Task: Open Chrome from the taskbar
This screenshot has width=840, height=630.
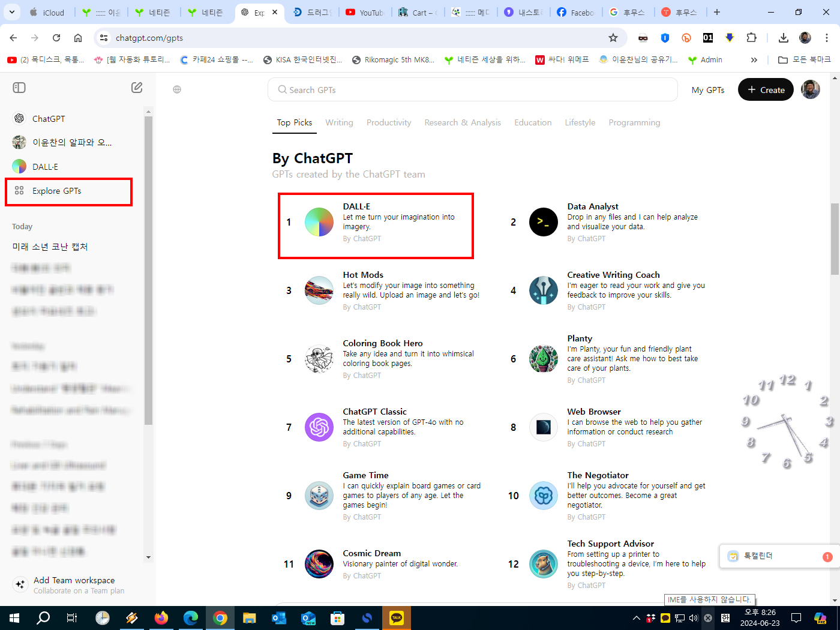Action: [220, 618]
